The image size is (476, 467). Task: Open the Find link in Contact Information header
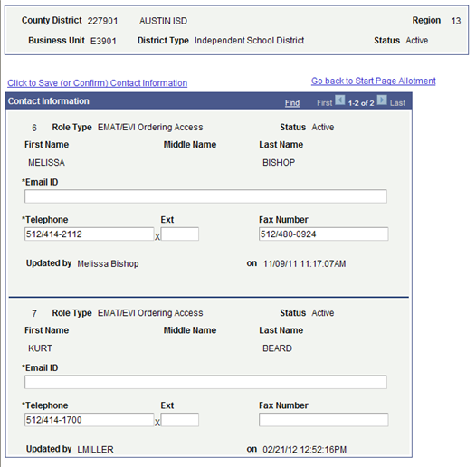(x=292, y=103)
